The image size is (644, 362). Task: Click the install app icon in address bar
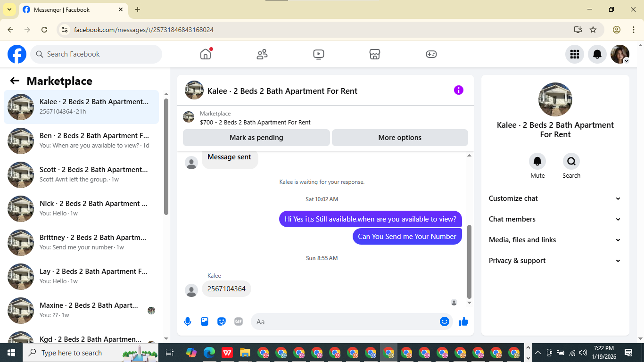[x=578, y=30]
